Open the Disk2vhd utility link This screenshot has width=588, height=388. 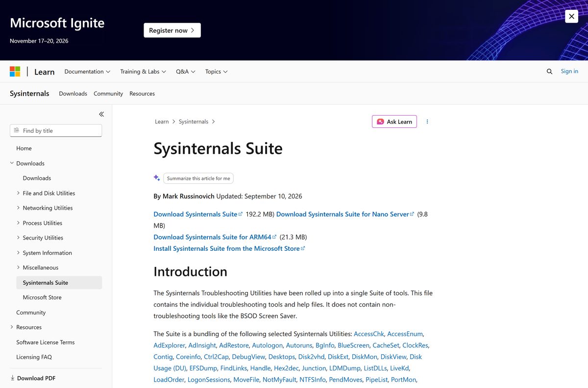pyautogui.click(x=312, y=357)
